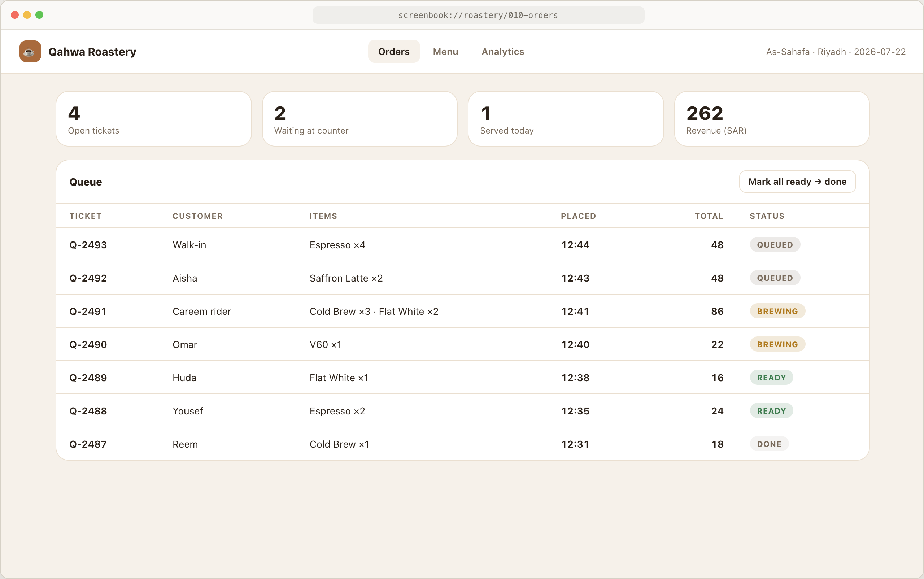Click the Qahwa Roastery coffee cup logo

coord(30,51)
